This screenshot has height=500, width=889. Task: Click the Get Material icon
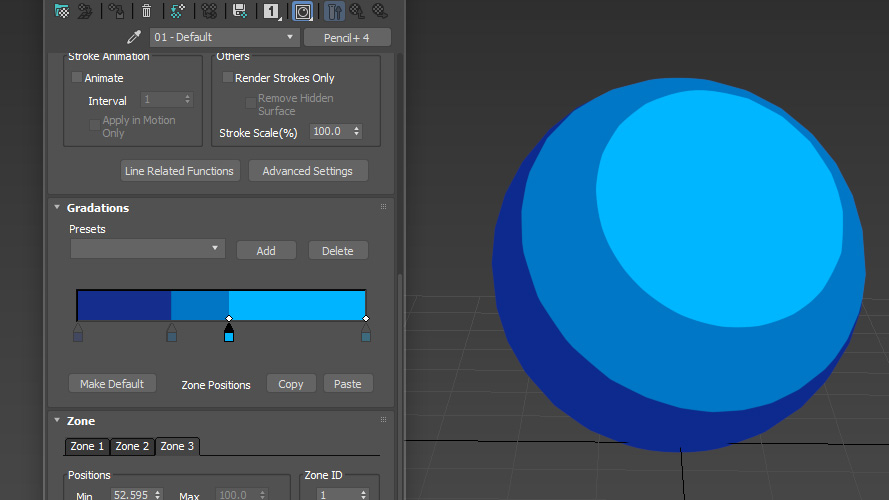coord(62,11)
